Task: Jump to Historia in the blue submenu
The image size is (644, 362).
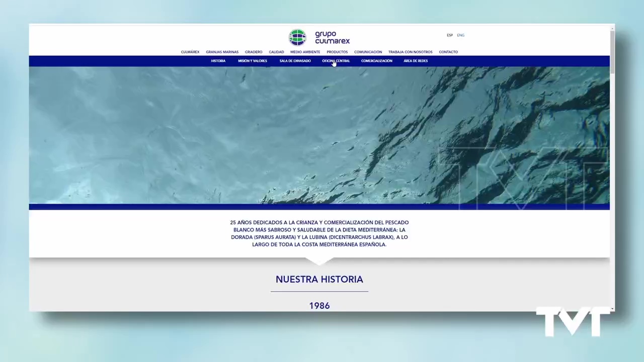Action: pyautogui.click(x=218, y=61)
